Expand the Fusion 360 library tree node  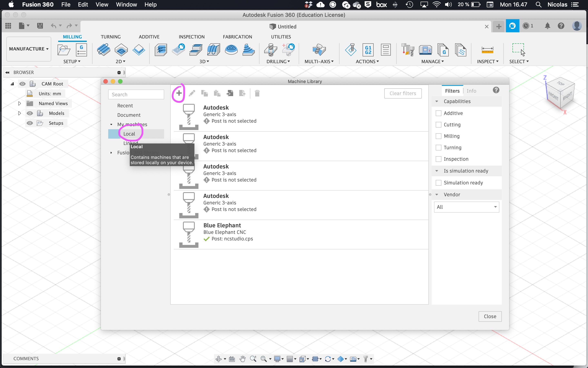coord(111,153)
